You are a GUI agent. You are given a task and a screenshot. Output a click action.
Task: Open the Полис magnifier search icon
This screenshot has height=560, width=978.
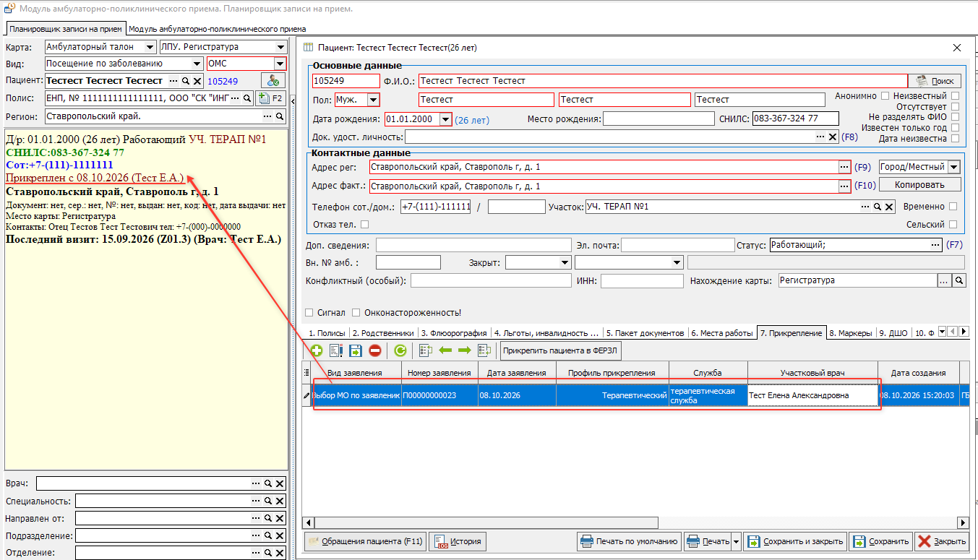tap(247, 98)
